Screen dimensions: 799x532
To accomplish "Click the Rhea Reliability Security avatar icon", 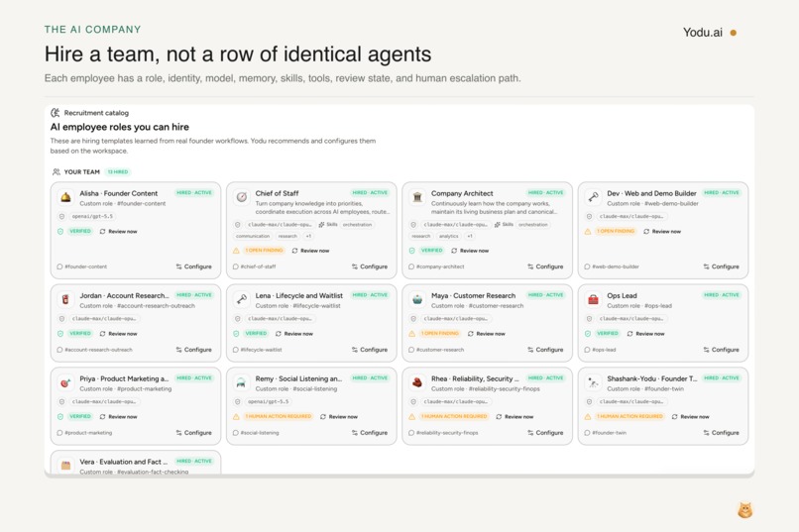I will [417, 382].
